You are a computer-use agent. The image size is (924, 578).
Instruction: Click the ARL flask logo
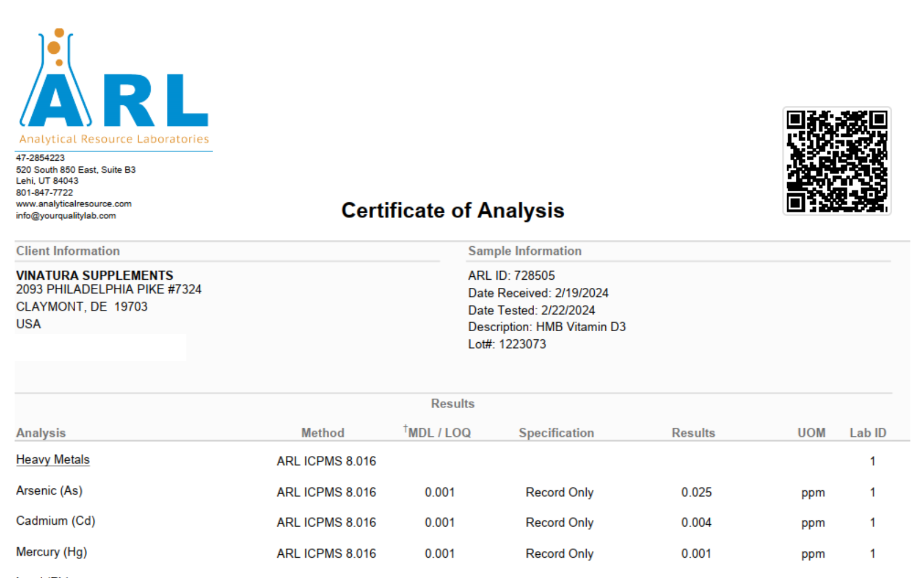point(114,87)
